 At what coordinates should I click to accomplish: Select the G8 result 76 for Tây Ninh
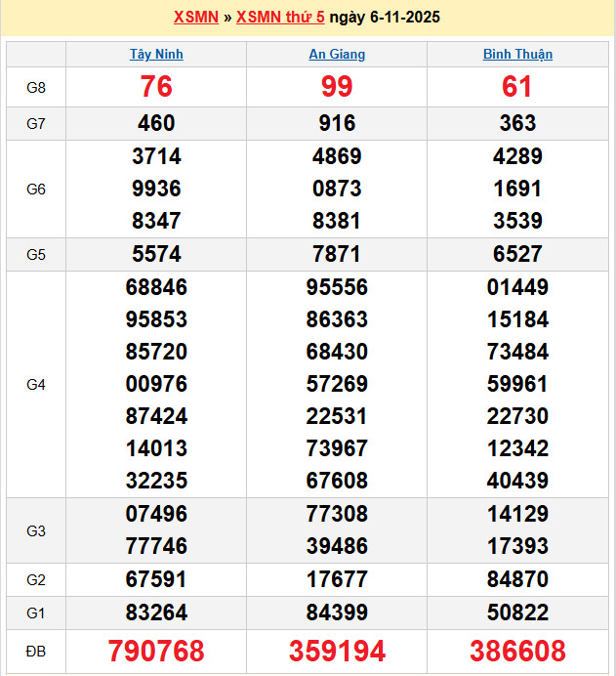[156, 87]
